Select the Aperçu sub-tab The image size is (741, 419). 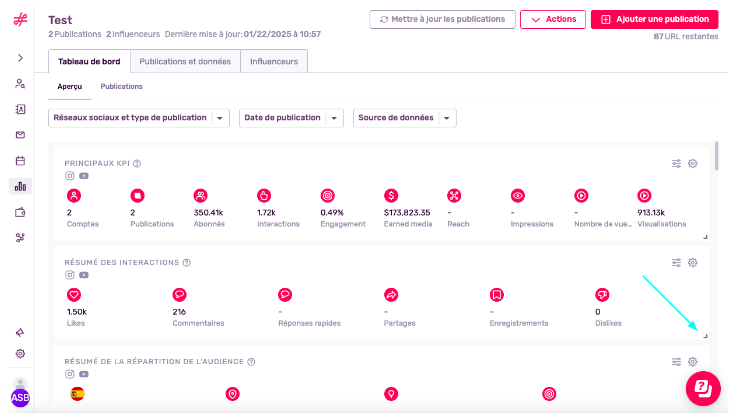tap(70, 86)
